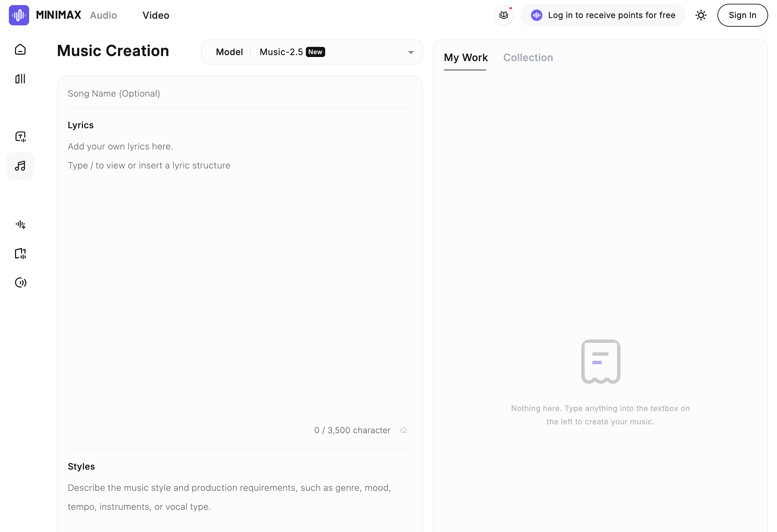Select the My Work tab
The image size is (777, 532).
(x=465, y=58)
